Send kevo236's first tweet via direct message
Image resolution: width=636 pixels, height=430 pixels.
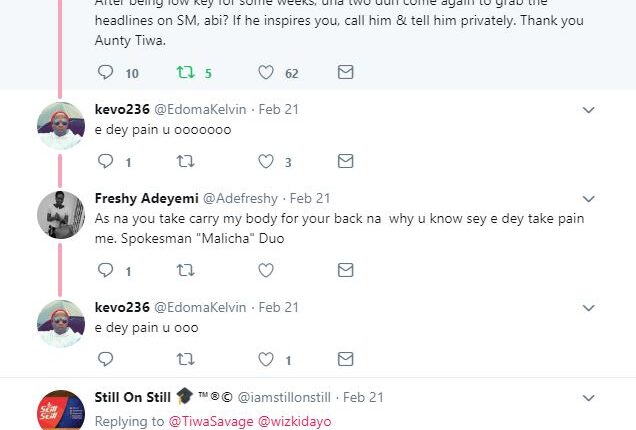click(x=345, y=161)
